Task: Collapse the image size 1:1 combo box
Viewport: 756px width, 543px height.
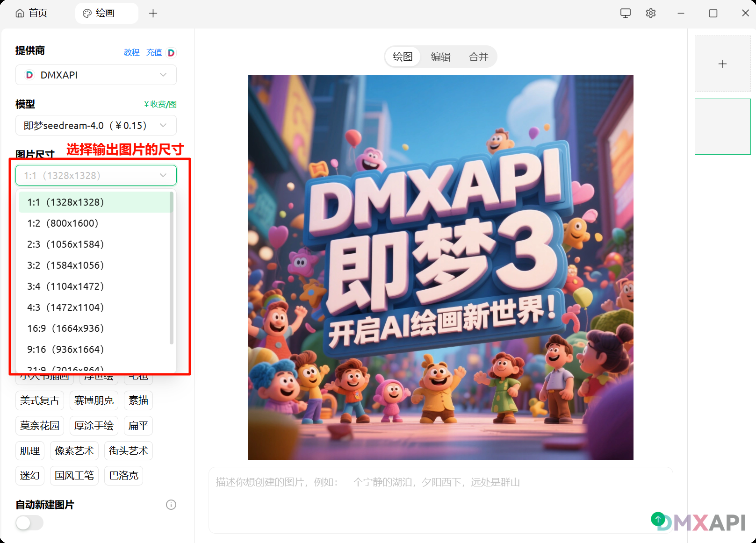Action: tap(96, 175)
